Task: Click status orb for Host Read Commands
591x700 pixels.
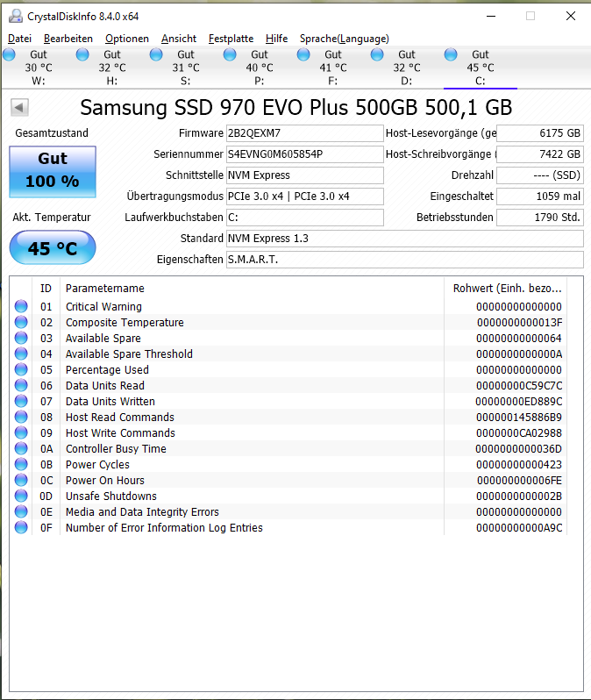Action: (21, 417)
